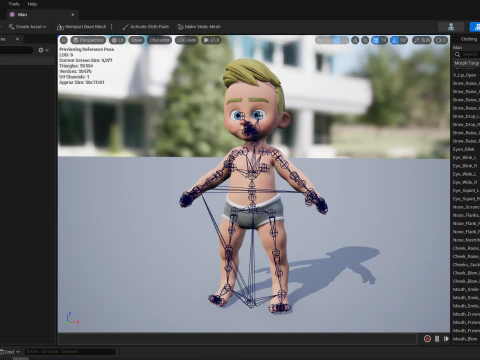Select V_Lip_Open morph target
The width and height of the screenshot is (480, 360).
(x=466, y=75)
